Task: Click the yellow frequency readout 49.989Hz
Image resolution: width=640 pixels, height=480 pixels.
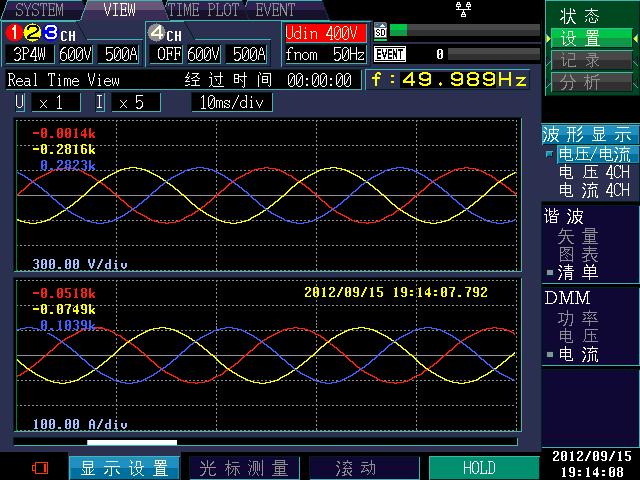Action: [448, 79]
